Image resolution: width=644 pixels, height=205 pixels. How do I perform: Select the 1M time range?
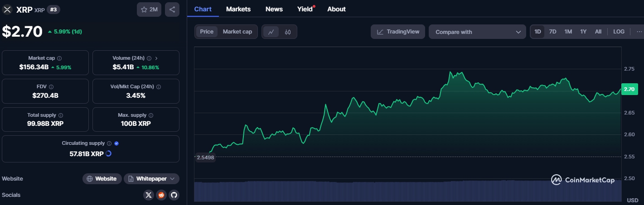click(x=568, y=32)
